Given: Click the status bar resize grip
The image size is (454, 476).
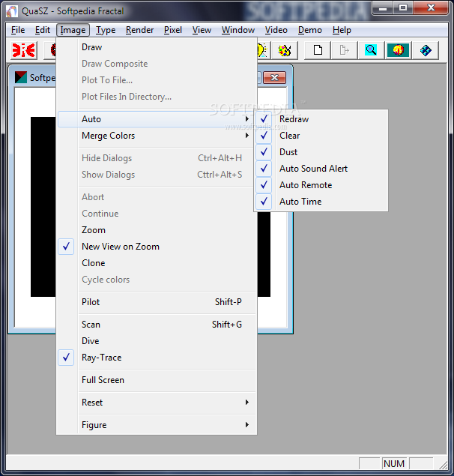Looking at the screenshot, I should pos(444,465).
